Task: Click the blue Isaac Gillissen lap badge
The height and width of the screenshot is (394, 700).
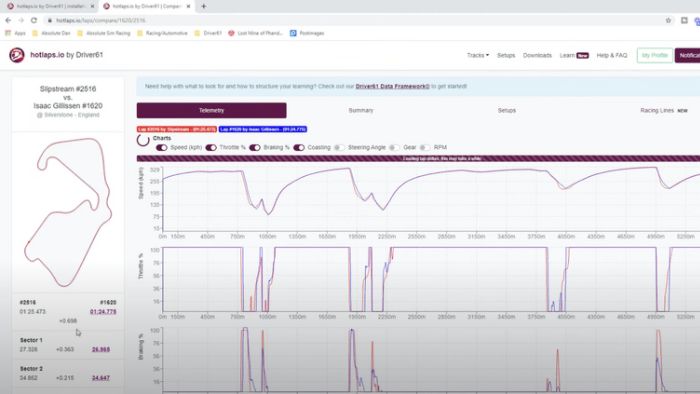Action: pyautogui.click(x=263, y=129)
